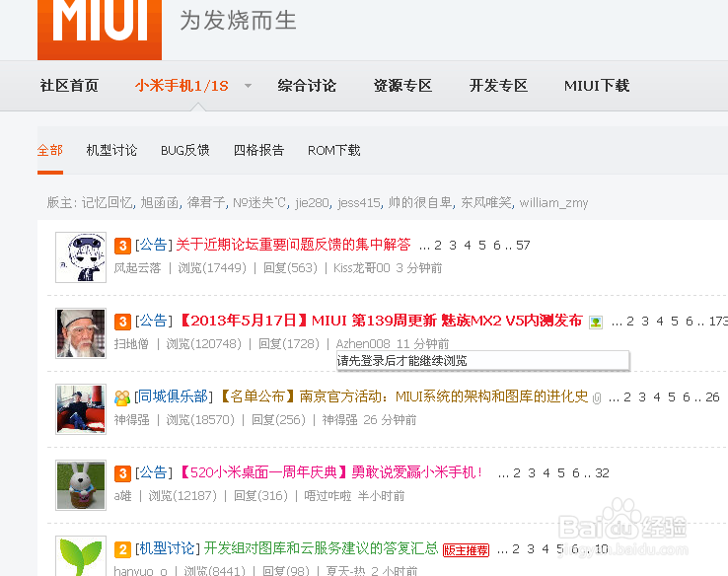Jump to page 57 of 关于近期论坛 thread
Screen dimensions: 728x576
pyautogui.click(x=523, y=246)
